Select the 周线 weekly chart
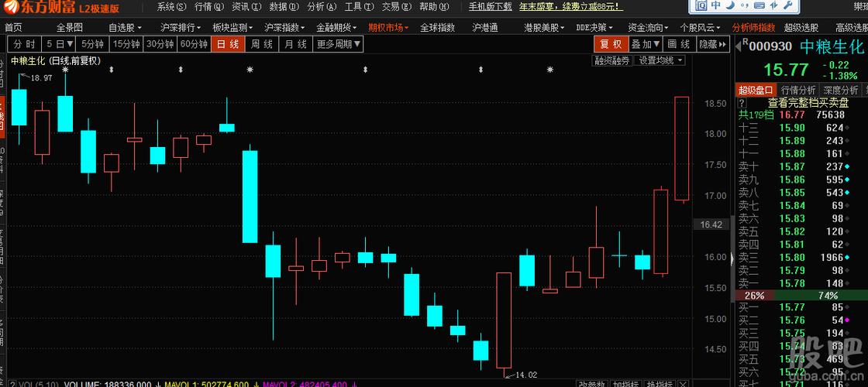Screen dimensions: 868x387 click(x=261, y=44)
